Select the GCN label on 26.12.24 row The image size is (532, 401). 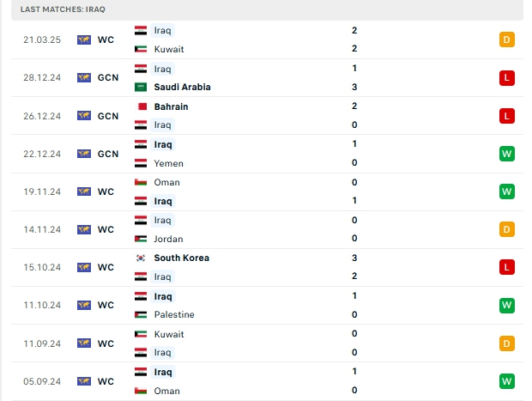(108, 116)
